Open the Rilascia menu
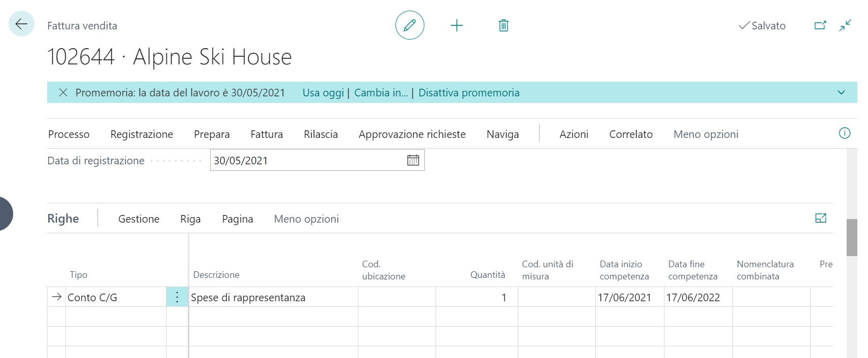The height and width of the screenshot is (358, 868). click(321, 134)
